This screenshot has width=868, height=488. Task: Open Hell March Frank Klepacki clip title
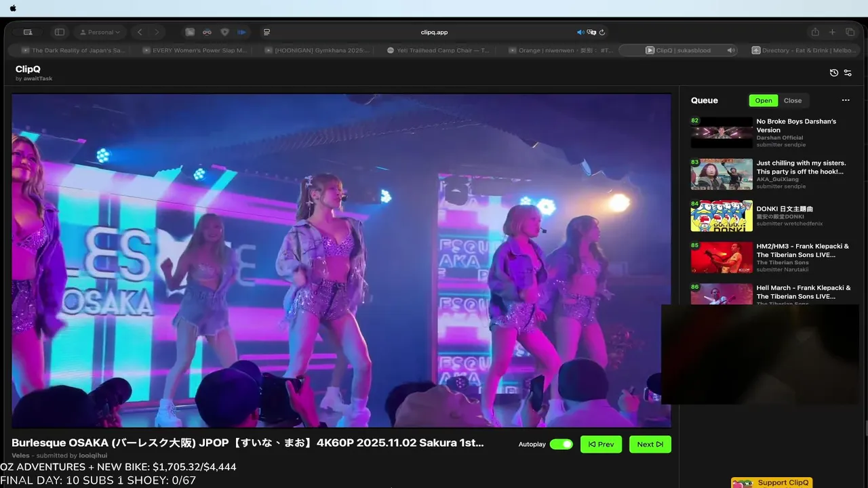coord(804,292)
